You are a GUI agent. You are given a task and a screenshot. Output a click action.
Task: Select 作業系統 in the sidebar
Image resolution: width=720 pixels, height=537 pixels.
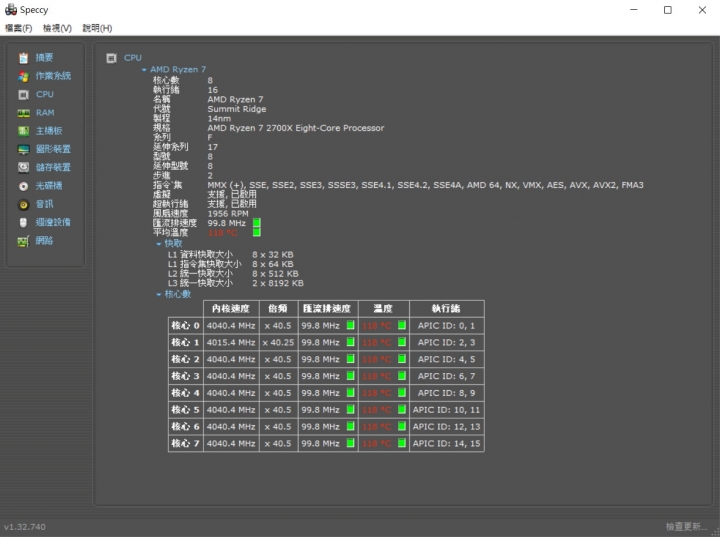point(53,76)
